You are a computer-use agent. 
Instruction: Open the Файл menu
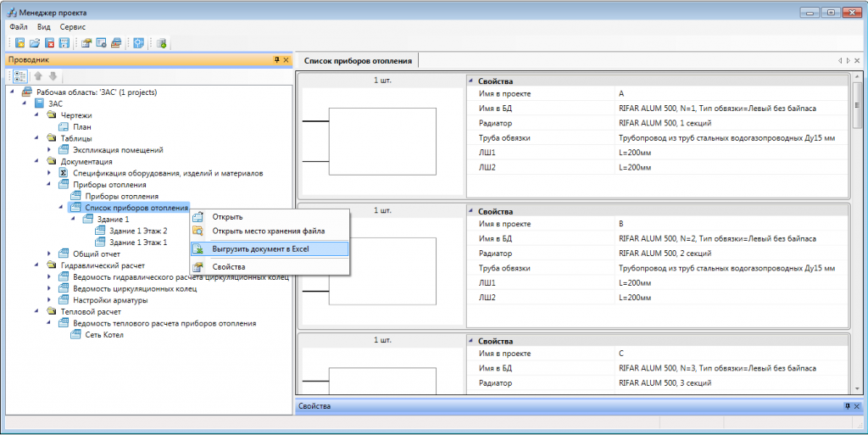(x=19, y=26)
